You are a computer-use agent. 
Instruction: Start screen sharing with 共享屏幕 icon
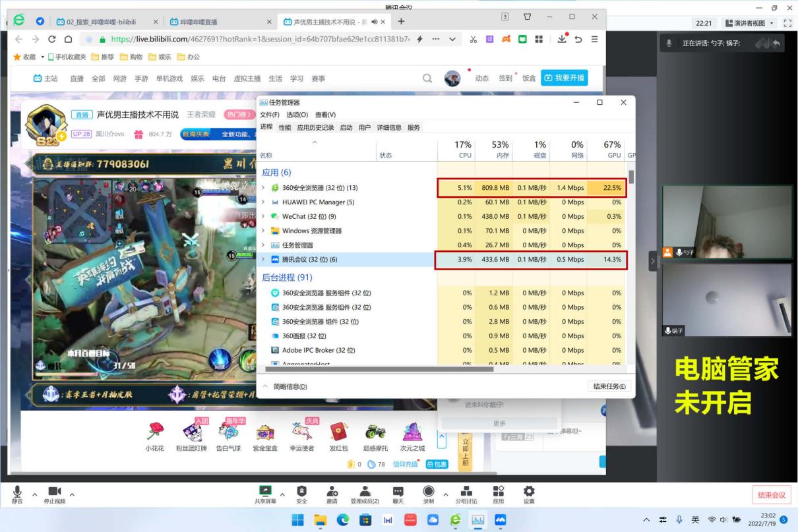click(x=266, y=492)
